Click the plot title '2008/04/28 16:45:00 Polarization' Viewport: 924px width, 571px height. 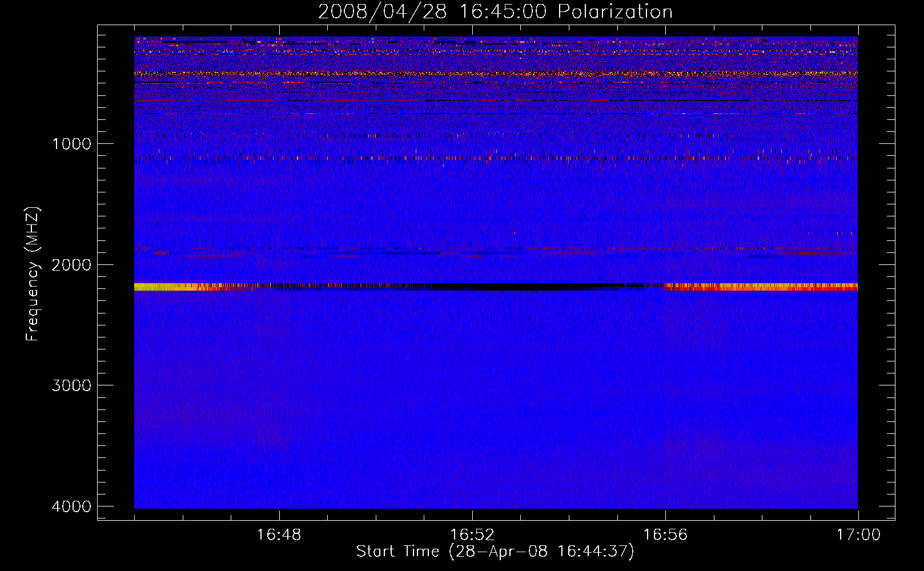(495, 11)
